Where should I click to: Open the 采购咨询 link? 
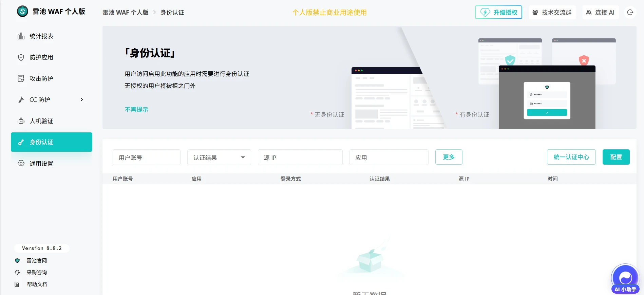coord(37,272)
